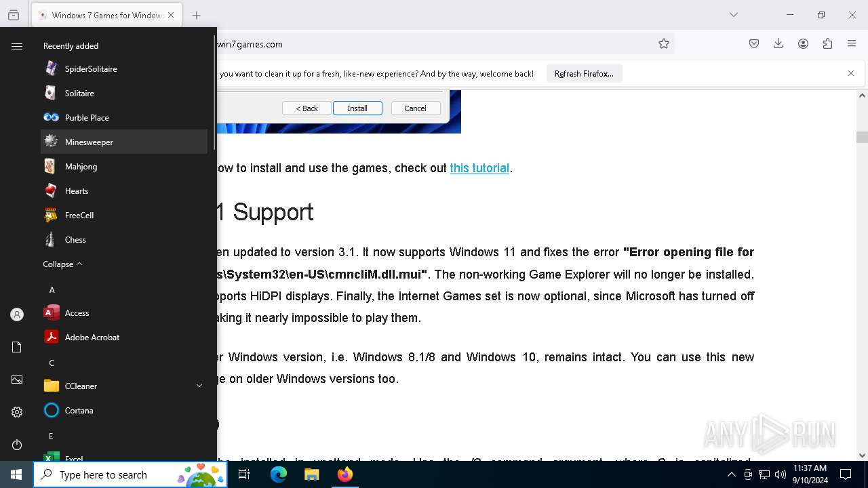Click the Recently added header
868x488 pixels.
71,46
